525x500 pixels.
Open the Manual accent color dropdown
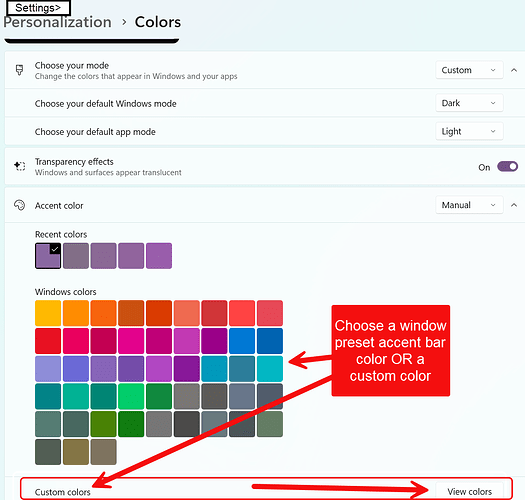pyautogui.click(x=469, y=205)
